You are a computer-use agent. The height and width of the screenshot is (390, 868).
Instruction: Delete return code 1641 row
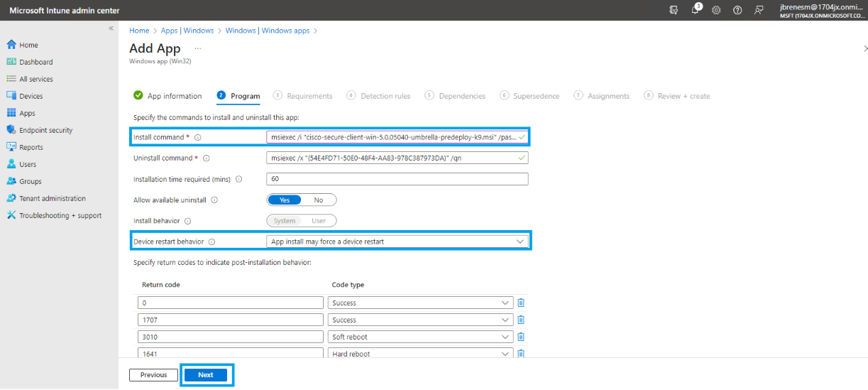(521, 354)
